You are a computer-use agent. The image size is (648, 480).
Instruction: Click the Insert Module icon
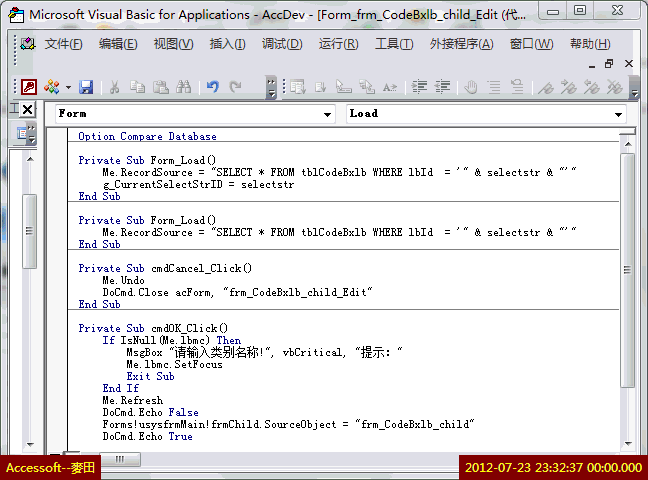coord(52,87)
